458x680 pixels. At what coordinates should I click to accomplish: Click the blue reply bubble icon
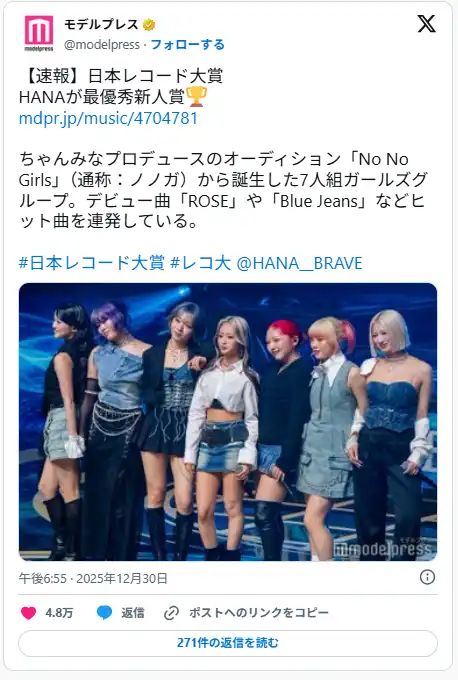[x=104, y=613]
